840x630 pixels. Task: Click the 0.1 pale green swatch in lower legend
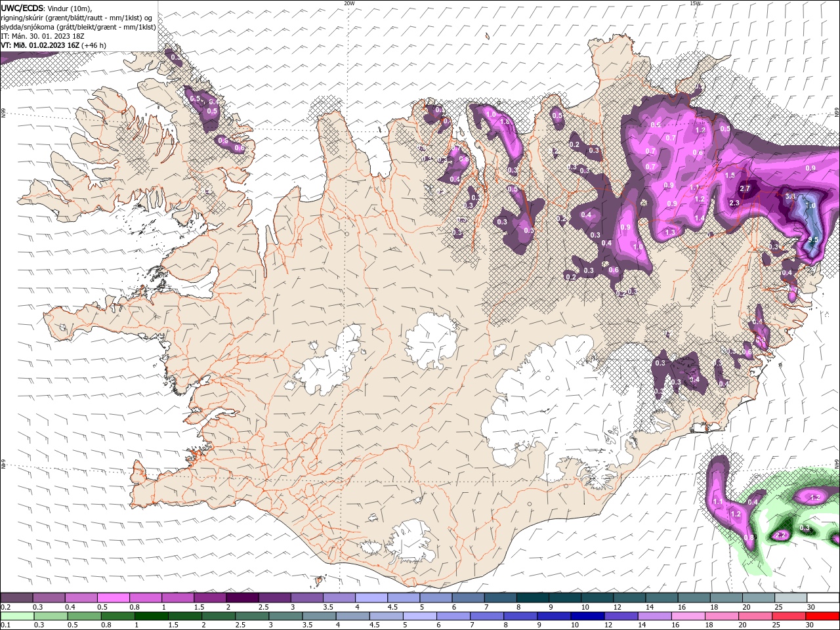[x=17, y=616]
